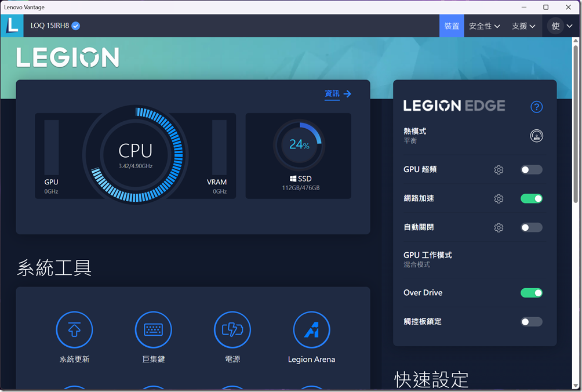
Task: Open the 資訊 link with arrow
Action: click(x=338, y=93)
